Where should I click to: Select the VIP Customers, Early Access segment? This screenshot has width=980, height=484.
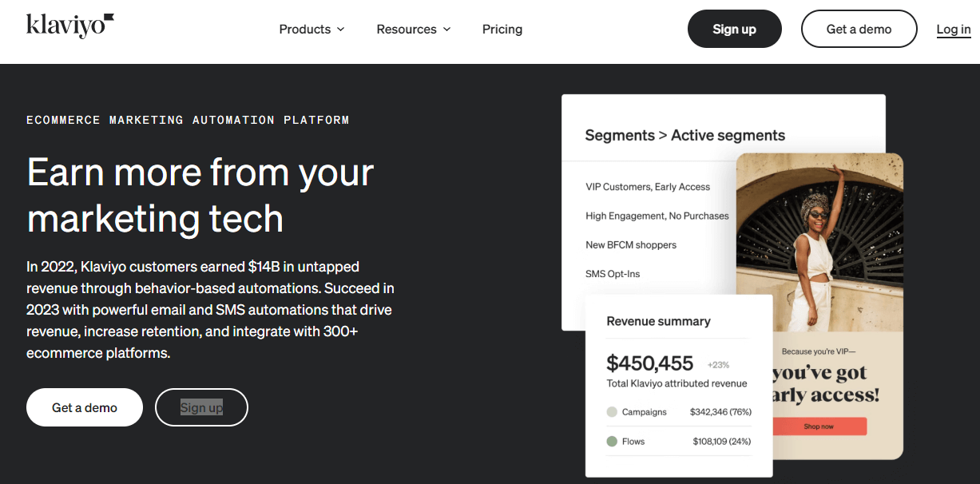(x=648, y=187)
